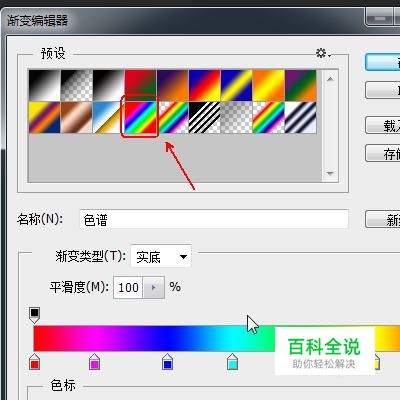Click the name field containing 色谱
This screenshot has height=400, width=400.
(x=214, y=219)
